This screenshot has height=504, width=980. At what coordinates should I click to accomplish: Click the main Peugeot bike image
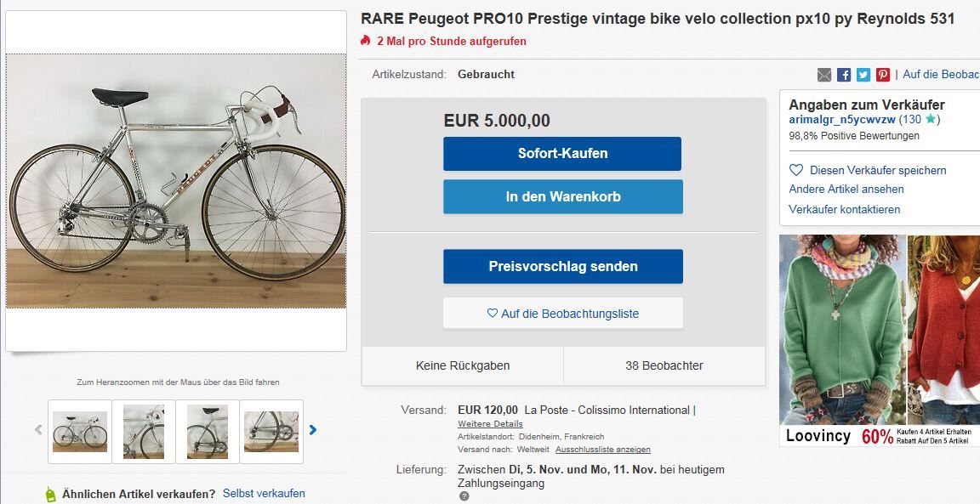click(x=176, y=181)
